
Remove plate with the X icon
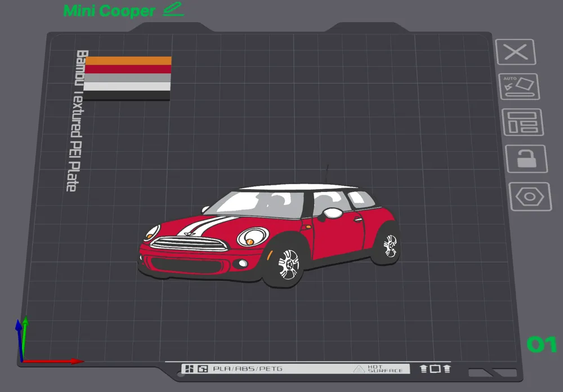click(516, 52)
